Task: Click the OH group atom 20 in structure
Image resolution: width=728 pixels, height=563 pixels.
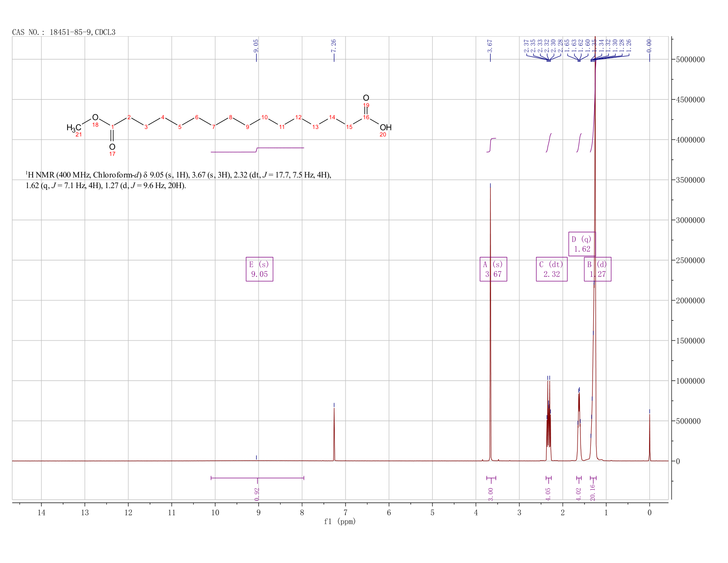Action: point(385,128)
